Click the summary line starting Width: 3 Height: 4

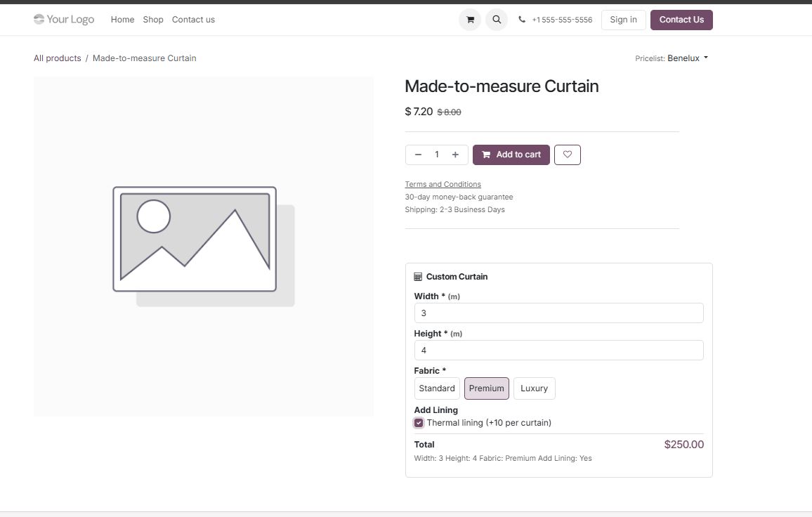(x=503, y=458)
